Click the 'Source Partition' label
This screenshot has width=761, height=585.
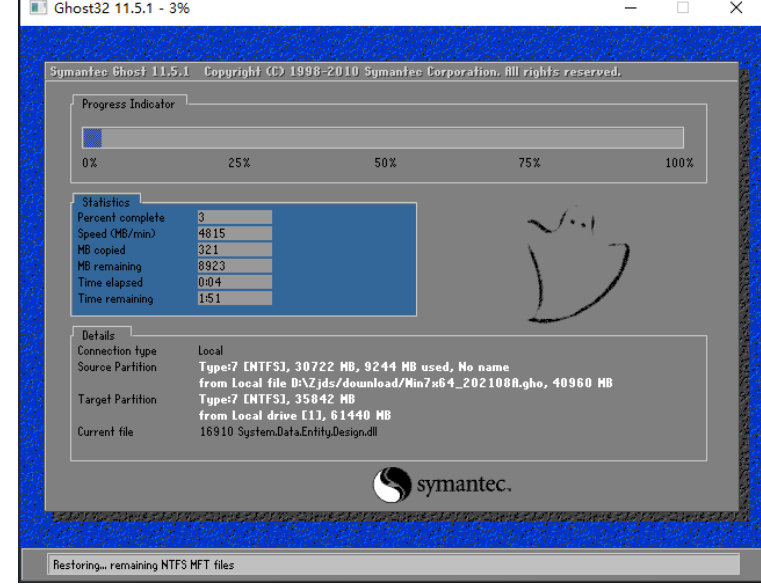click(117, 367)
